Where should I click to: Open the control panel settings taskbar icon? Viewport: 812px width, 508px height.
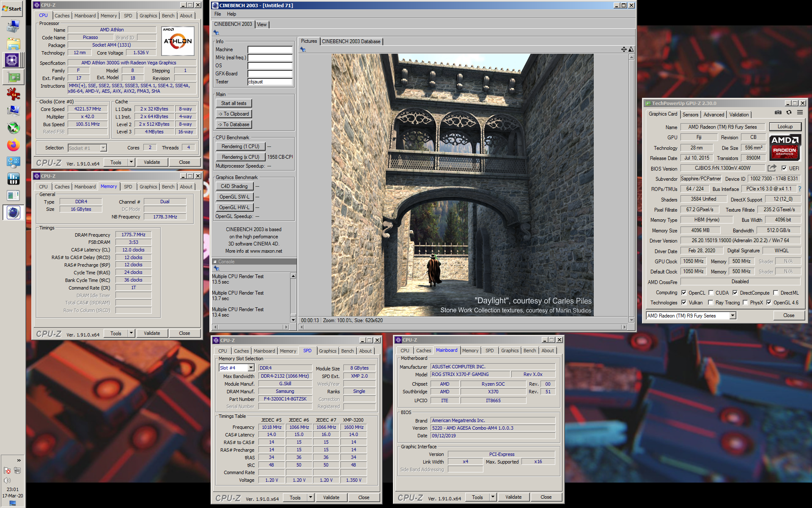pyautogui.click(x=13, y=162)
